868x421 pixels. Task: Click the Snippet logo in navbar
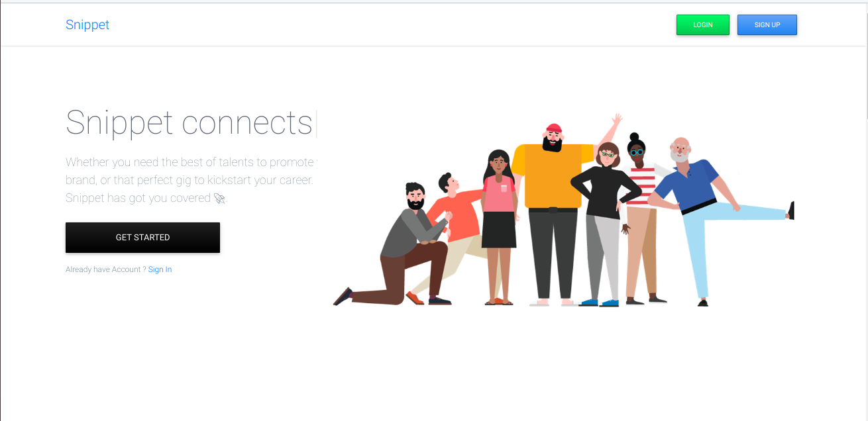(x=87, y=25)
